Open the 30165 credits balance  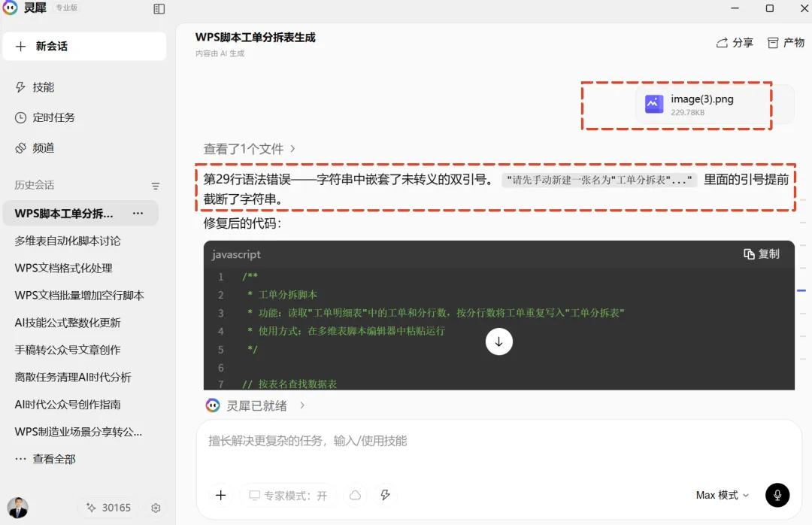pos(109,508)
